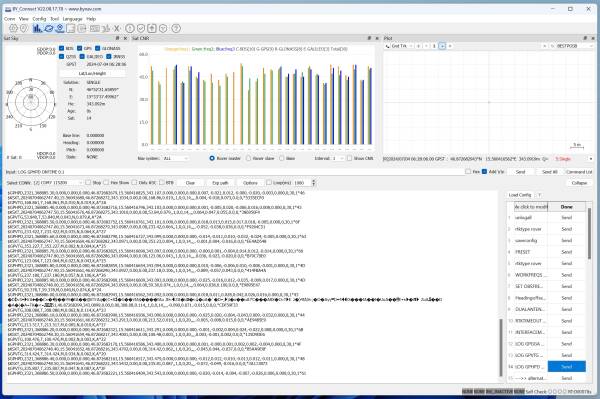This screenshot has height=399, width=600.
Task: Open the View menu
Action: point(24,19)
